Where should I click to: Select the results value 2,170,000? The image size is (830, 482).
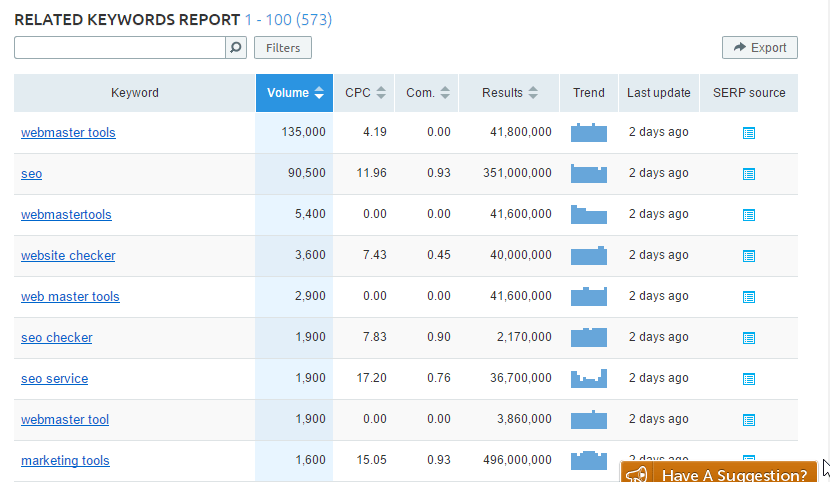click(524, 337)
